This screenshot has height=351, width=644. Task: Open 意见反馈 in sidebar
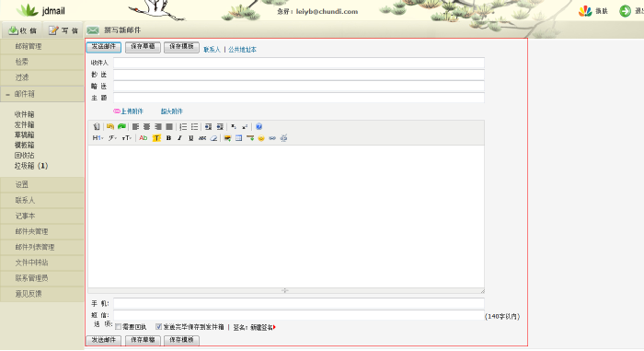point(42,294)
